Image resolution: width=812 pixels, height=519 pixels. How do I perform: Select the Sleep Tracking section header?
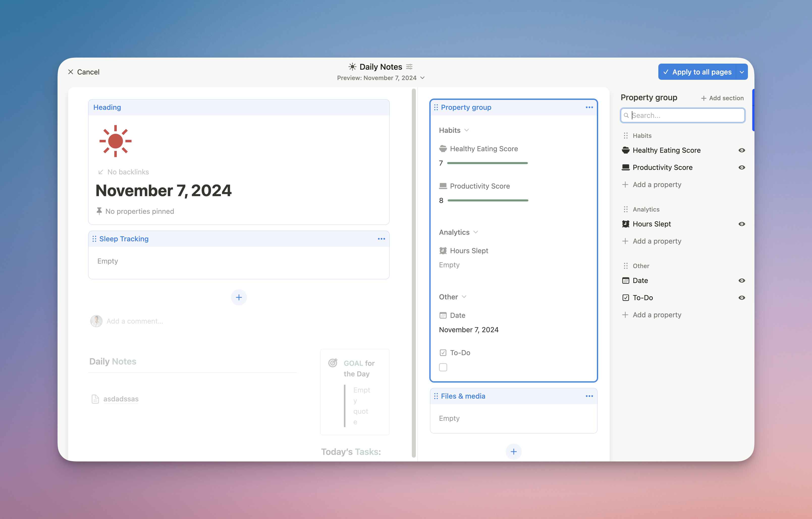(239, 239)
